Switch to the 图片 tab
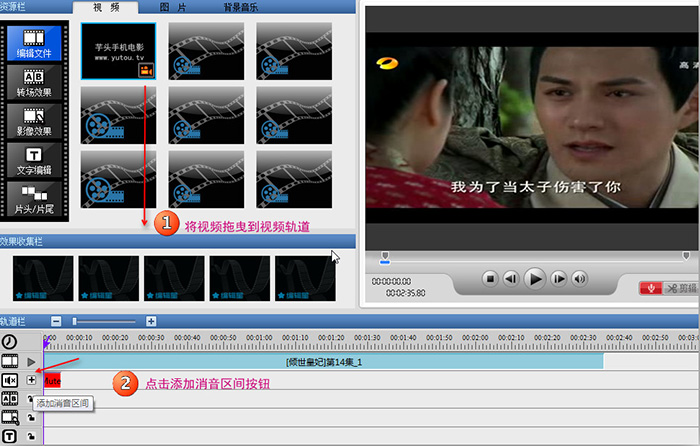 (173, 7)
